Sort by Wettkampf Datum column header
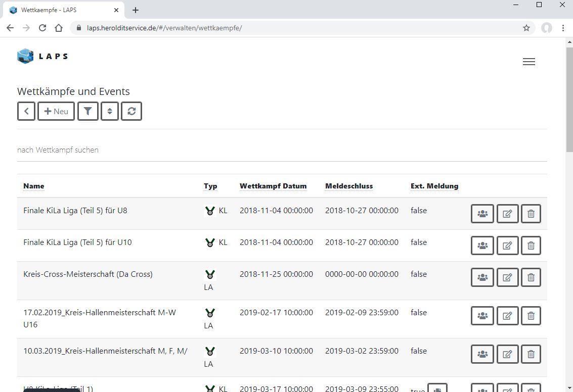The height and width of the screenshot is (392, 573). [273, 186]
